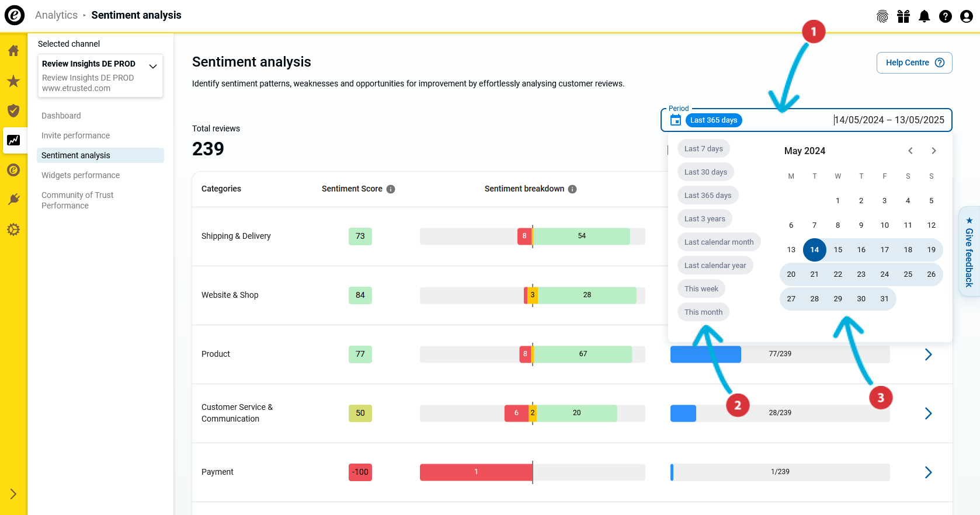Click the Shipping & Delivery positive bar 54
Image resolution: width=980 pixels, height=515 pixels.
click(582, 236)
